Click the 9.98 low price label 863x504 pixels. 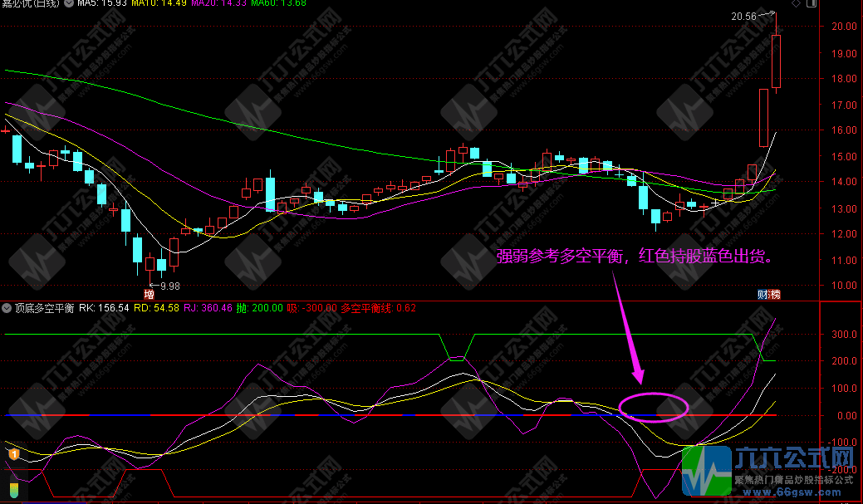point(170,286)
